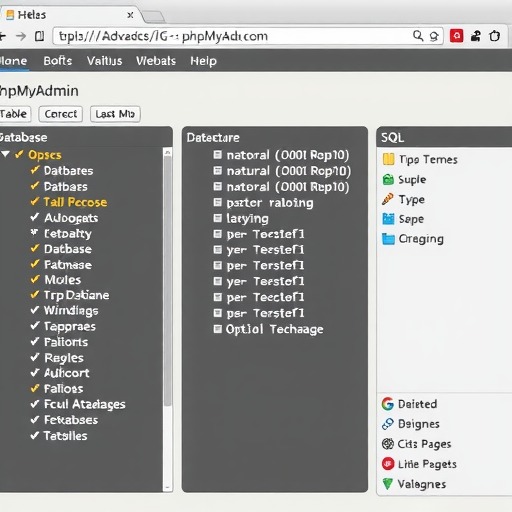Image resolution: width=512 pixels, height=512 pixels.
Task: Open the Vaitus menu
Action: click(104, 61)
